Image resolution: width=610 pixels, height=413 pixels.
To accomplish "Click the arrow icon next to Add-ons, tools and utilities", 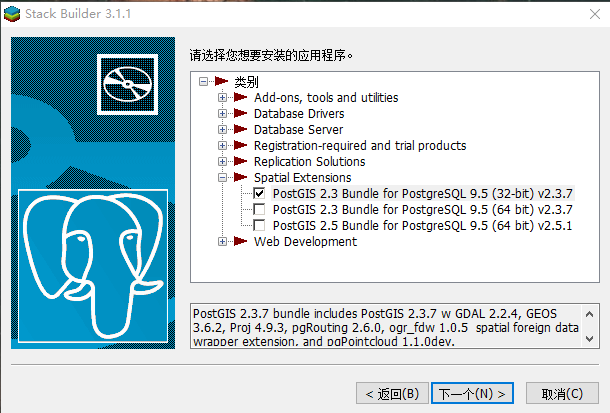I will click(241, 97).
